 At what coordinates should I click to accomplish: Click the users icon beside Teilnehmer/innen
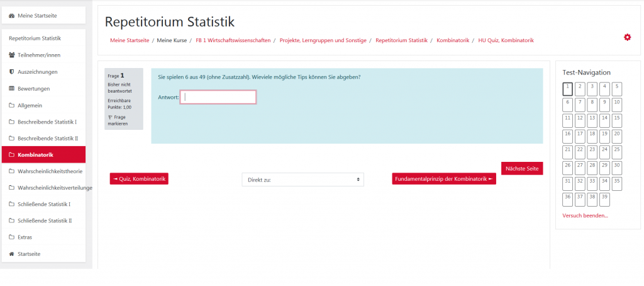[x=12, y=55]
